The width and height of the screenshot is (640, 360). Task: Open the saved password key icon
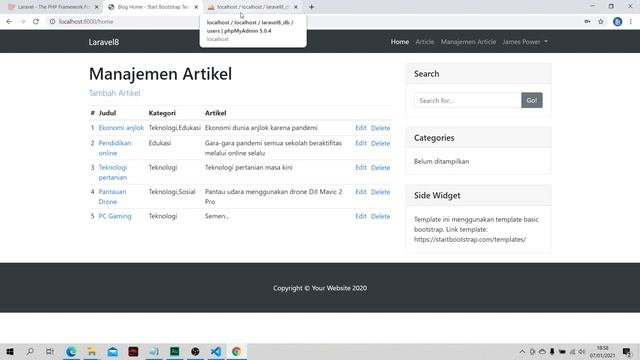click(587, 22)
